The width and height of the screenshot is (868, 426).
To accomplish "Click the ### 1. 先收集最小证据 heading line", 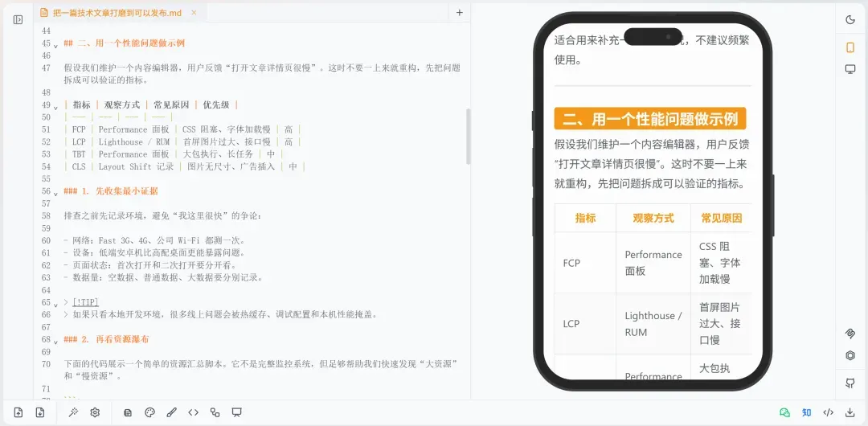I will pos(111,191).
